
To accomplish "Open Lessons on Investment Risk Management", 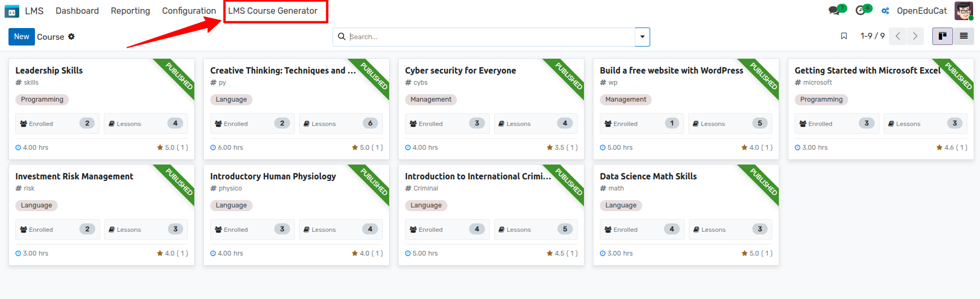I will tap(146, 229).
